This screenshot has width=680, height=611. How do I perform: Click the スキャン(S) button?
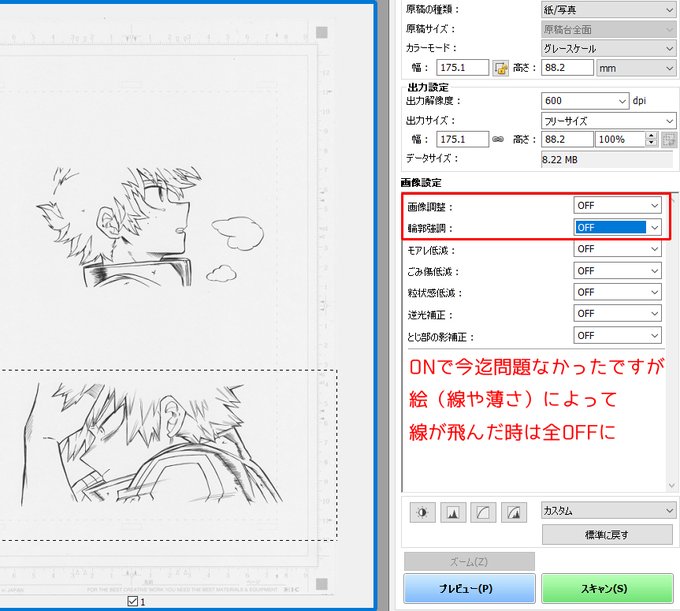tap(607, 588)
